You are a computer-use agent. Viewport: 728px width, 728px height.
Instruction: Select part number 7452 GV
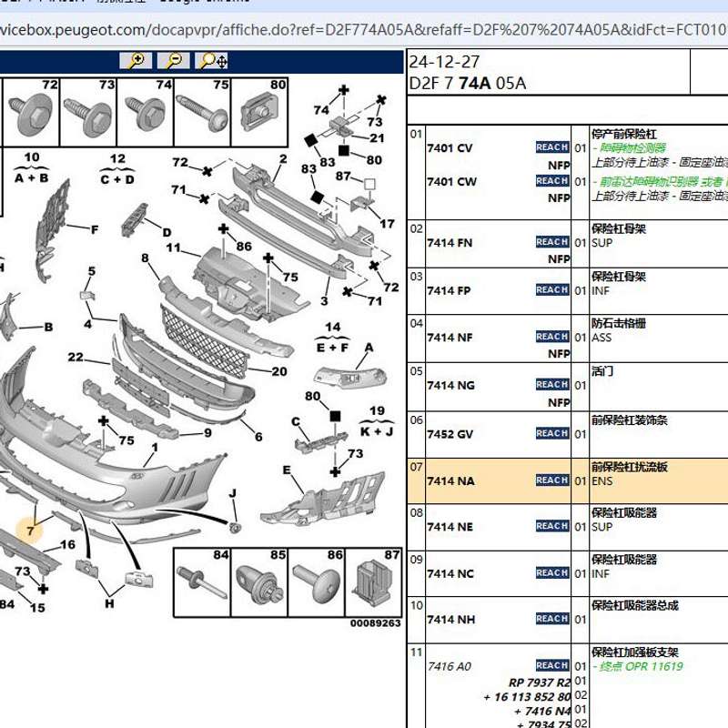pos(450,434)
